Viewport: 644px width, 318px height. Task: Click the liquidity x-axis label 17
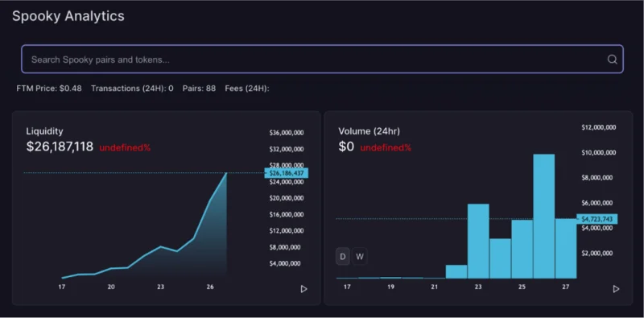62,287
